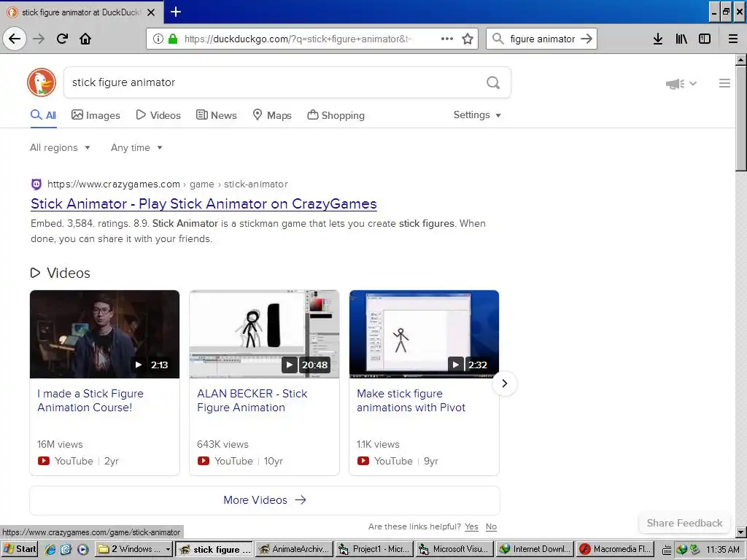Go back with the browser back arrow

[x=15, y=39]
